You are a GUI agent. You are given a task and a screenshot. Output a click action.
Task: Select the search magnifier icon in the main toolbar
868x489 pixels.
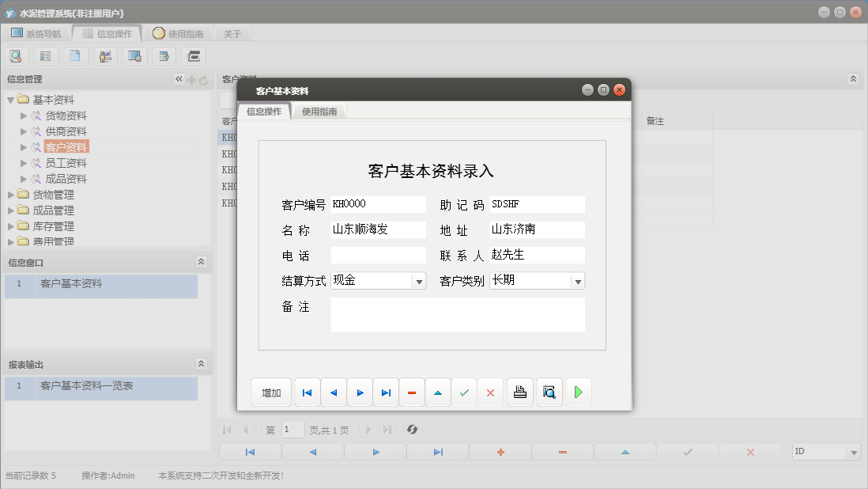[16, 55]
